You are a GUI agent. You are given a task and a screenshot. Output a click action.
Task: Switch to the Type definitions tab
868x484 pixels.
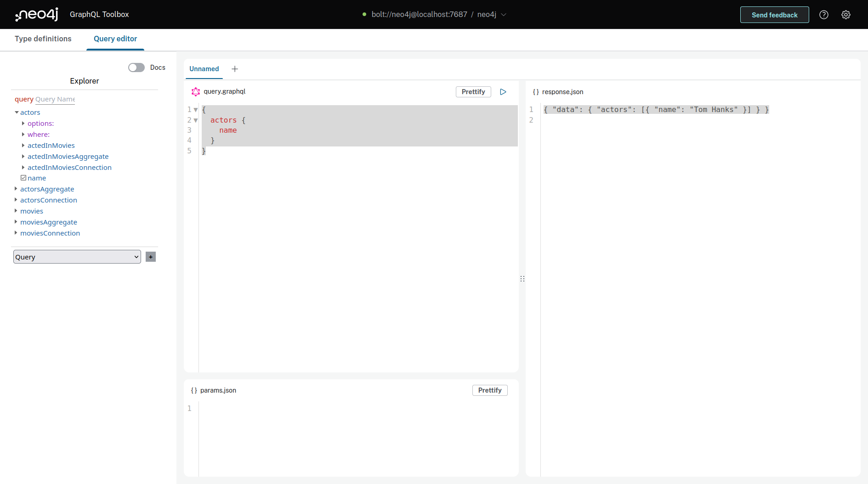(x=43, y=39)
